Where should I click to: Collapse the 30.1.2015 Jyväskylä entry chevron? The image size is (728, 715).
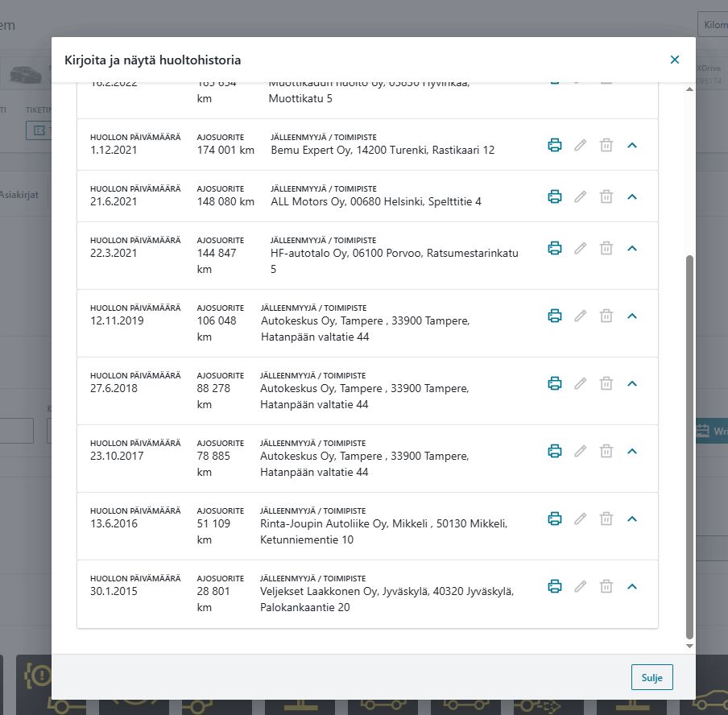(632, 586)
